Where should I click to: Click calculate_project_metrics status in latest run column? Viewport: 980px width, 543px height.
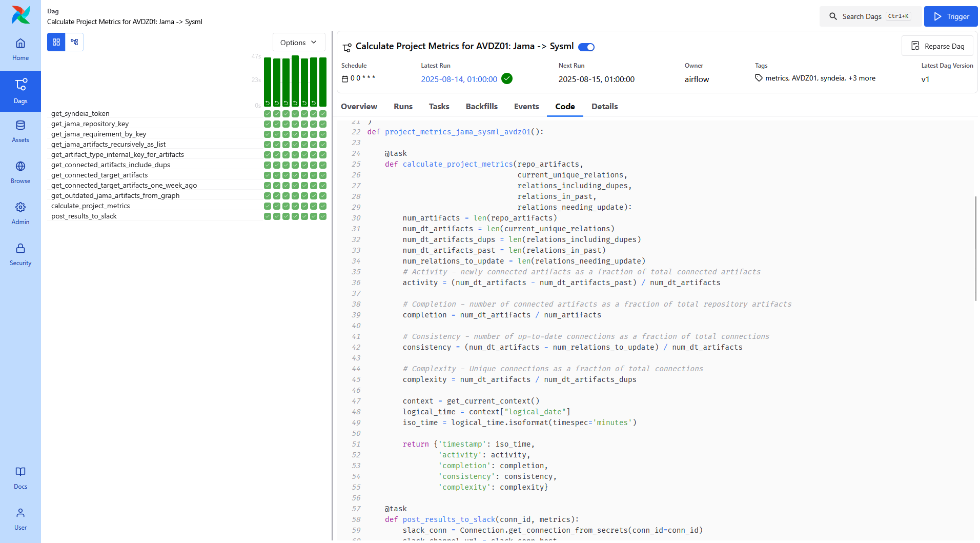tap(323, 206)
